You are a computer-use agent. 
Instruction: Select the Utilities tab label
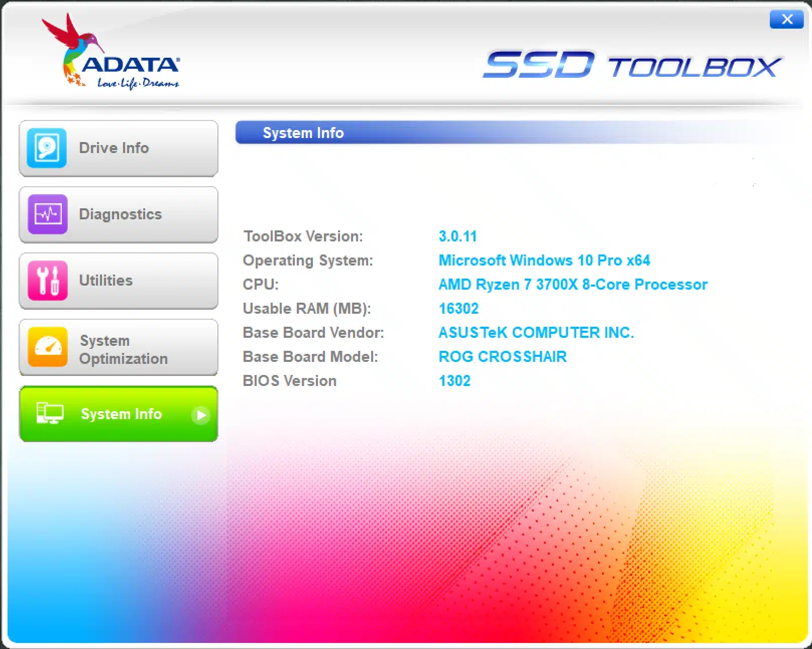tap(106, 281)
